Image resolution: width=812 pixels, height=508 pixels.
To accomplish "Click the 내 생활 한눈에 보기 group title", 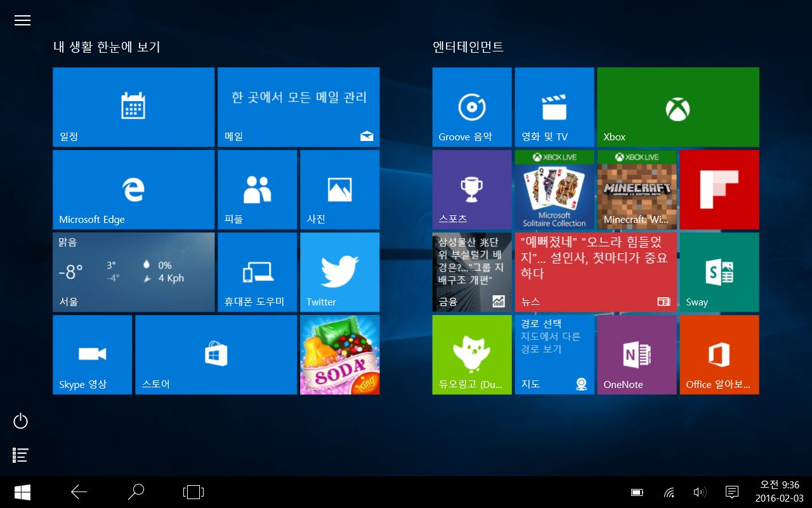I will tap(107, 46).
